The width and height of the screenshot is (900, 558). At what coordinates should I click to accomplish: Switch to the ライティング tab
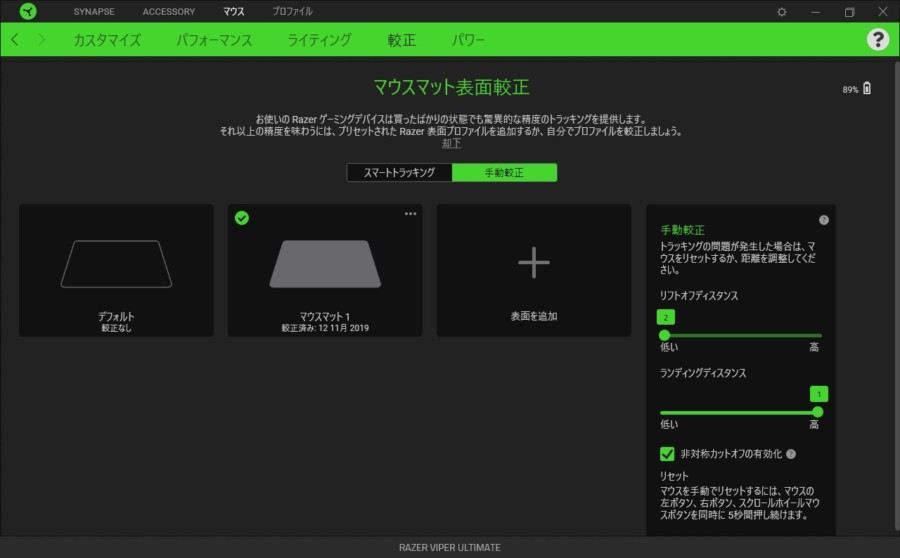[319, 41]
